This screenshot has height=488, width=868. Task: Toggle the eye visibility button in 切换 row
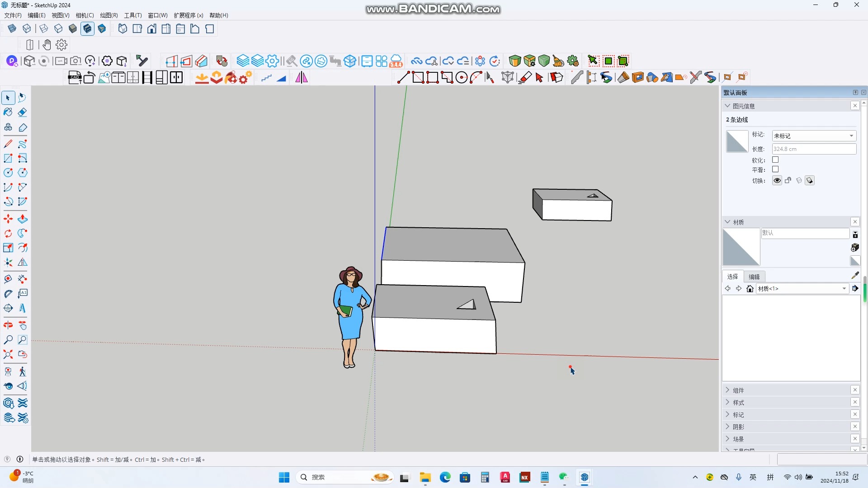tap(777, 181)
